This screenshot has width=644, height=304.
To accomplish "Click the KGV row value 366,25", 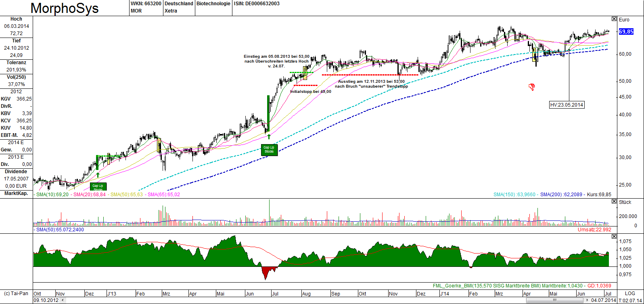I will (24, 99).
